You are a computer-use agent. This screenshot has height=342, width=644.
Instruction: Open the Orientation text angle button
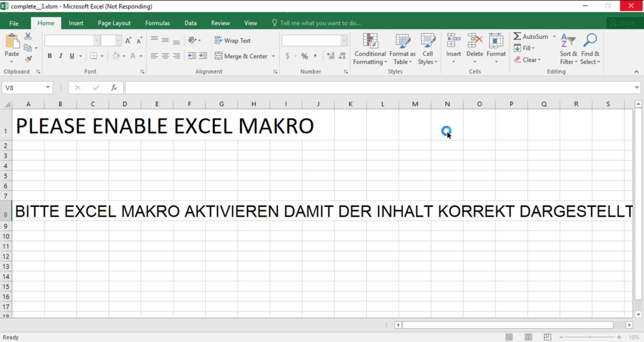[192, 40]
